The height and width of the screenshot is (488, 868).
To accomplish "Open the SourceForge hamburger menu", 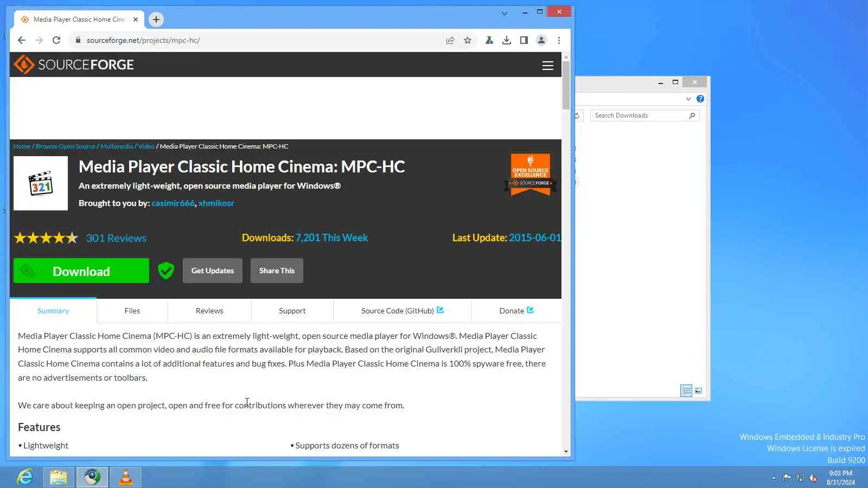I will [548, 66].
